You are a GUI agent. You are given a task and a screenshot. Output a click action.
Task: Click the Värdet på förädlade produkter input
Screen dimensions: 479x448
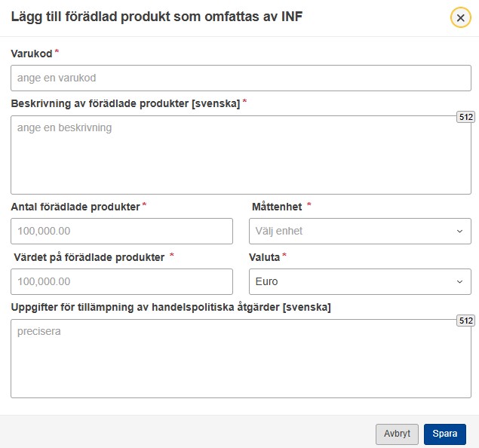[x=121, y=281]
